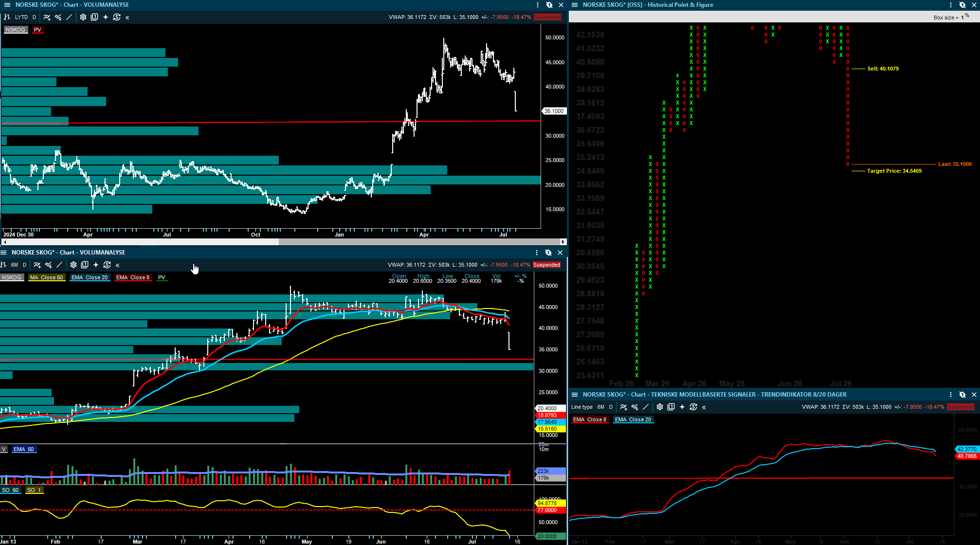Toggle MA Close 50 legend label
Screen dimensions: 980x545
(47, 277)
